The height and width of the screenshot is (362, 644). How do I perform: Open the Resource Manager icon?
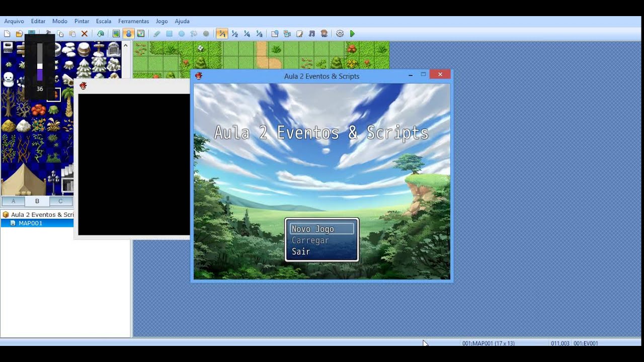click(287, 34)
